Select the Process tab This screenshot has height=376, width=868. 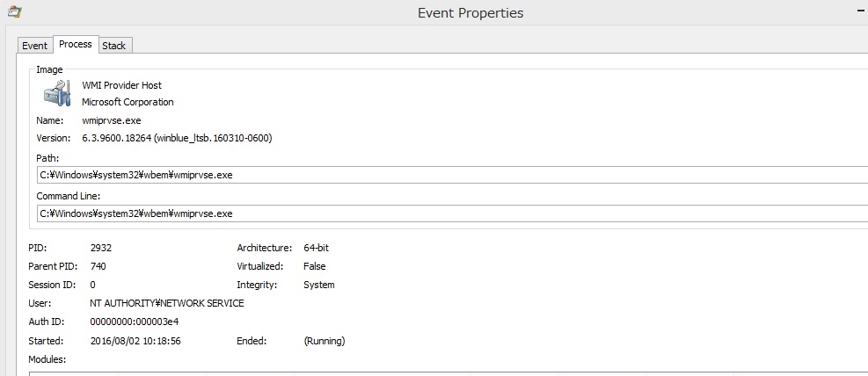[x=76, y=44]
